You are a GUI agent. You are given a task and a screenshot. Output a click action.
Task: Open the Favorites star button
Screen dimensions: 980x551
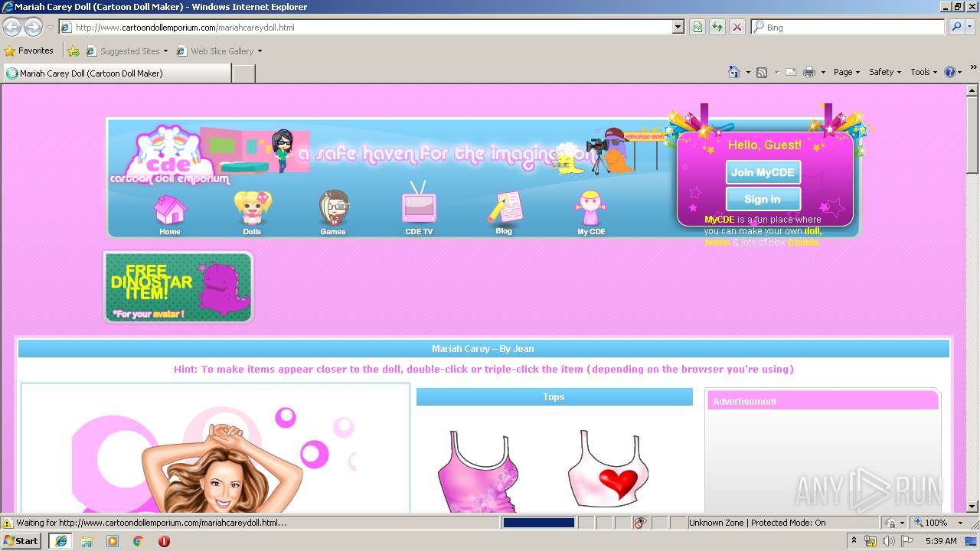coord(29,51)
